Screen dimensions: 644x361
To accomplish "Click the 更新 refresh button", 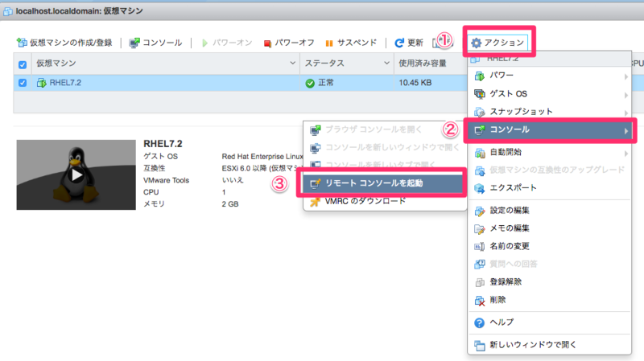I will pyautogui.click(x=409, y=43).
